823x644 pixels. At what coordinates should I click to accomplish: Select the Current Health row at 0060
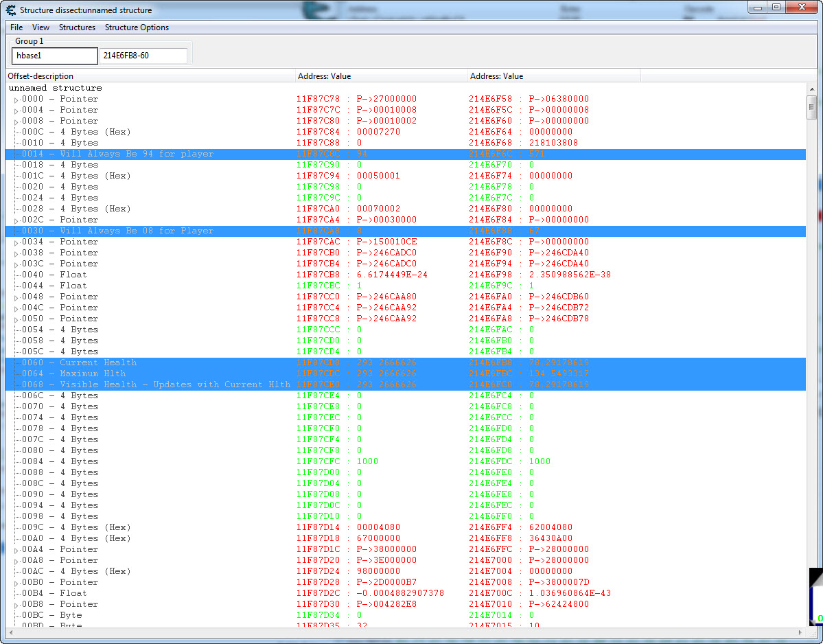pos(98,363)
